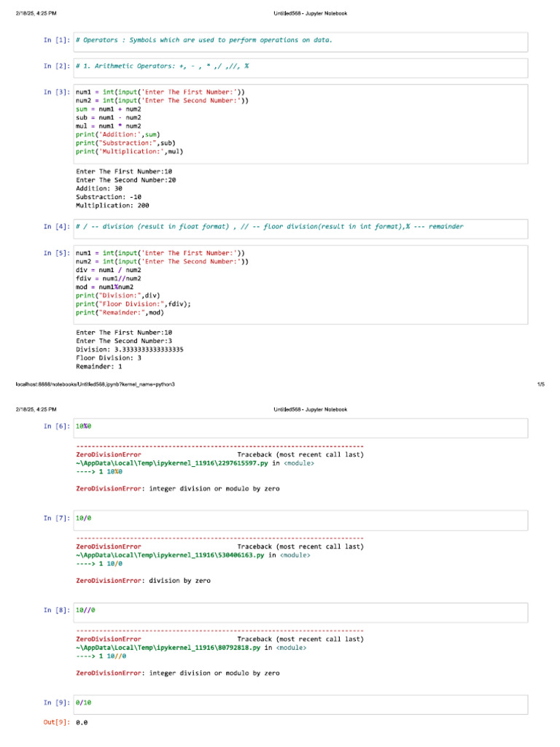Click the "Multiplication: 200" output line
This screenshot has height=747, width=560.
[x=112, y=206]
